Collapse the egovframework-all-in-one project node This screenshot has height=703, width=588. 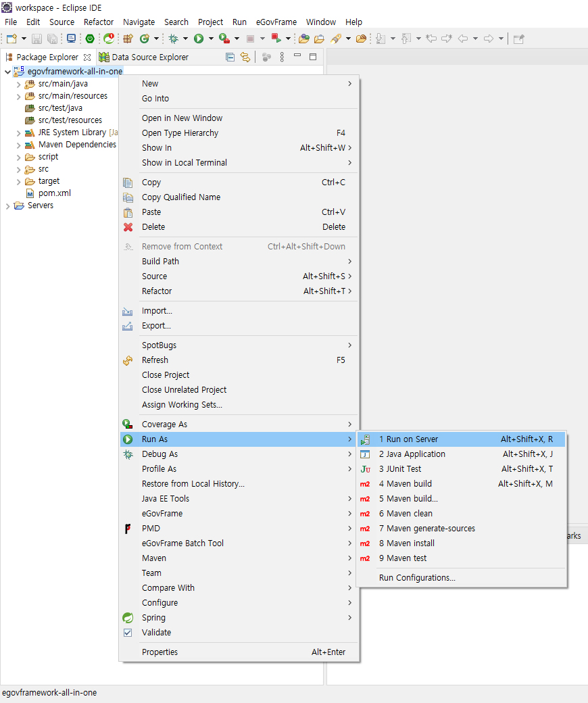pos(8,72)
